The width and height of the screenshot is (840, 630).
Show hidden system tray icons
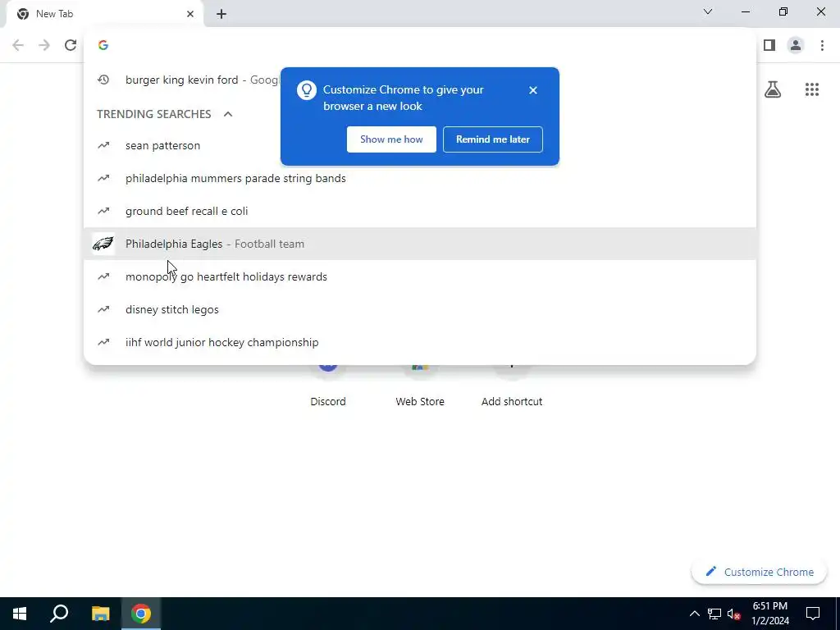694,614
